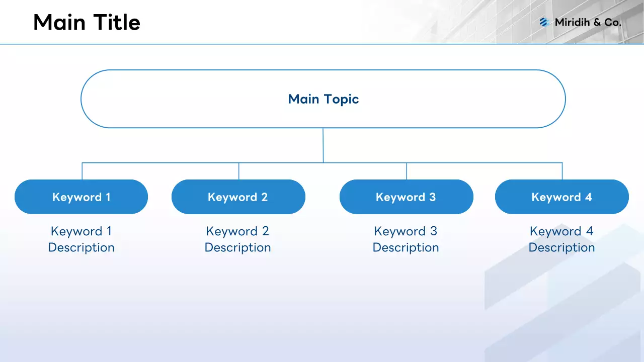Select the Keyword 4 blue pill
This screenshot has width=644, height=362.
pos(561,197)
